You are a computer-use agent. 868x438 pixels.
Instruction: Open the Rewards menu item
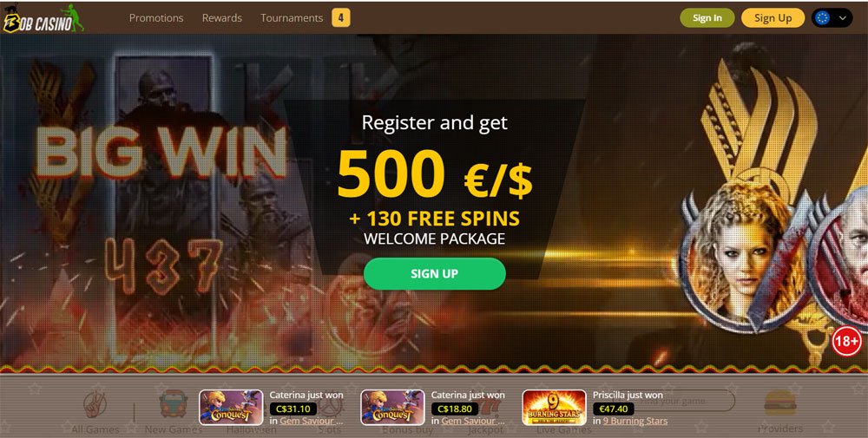click(x=222, y=17)
